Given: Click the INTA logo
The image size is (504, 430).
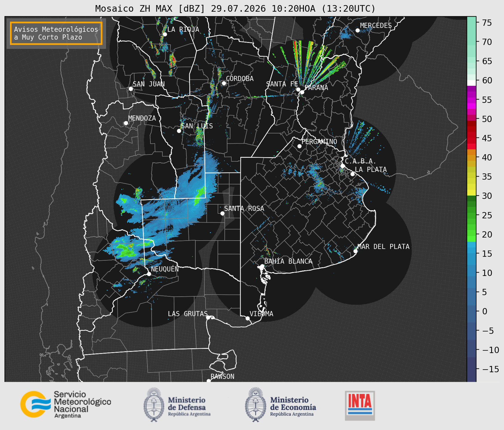Looking at the screenshot, I should (x=360, y=405).
